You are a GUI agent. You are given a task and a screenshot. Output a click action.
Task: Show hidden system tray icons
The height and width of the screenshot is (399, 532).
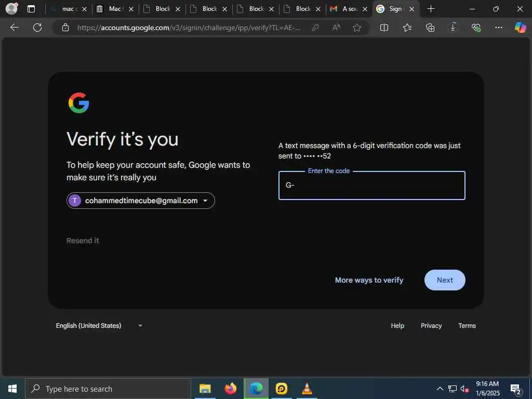(x=440, y=389)
